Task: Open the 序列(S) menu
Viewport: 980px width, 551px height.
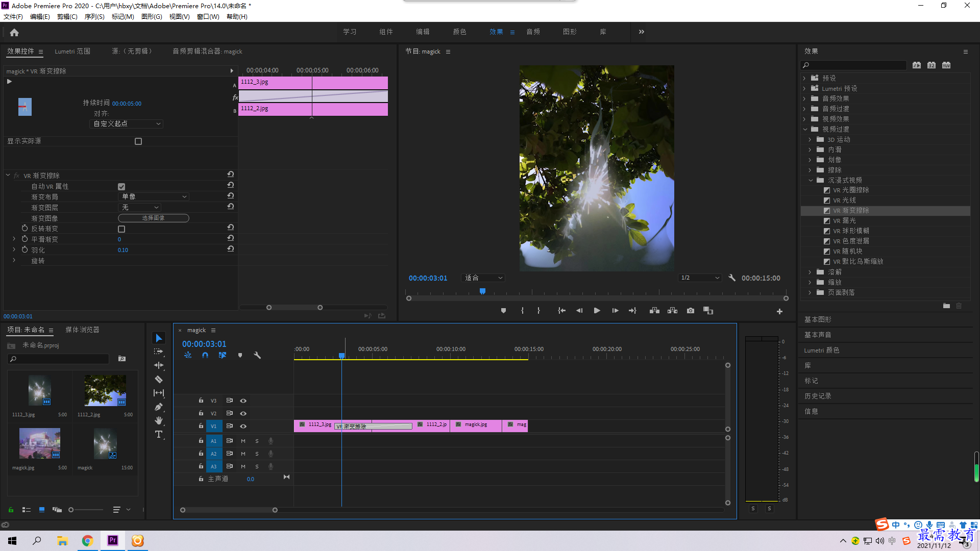Action: click(94, 17)
